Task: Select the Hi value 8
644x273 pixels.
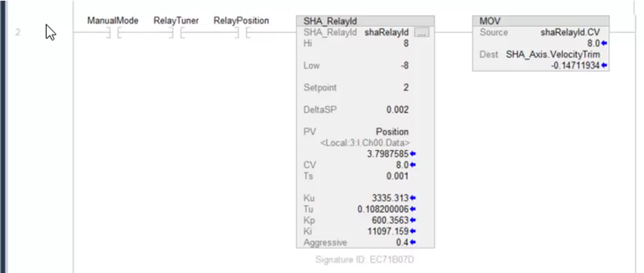Action: point(406,43)
